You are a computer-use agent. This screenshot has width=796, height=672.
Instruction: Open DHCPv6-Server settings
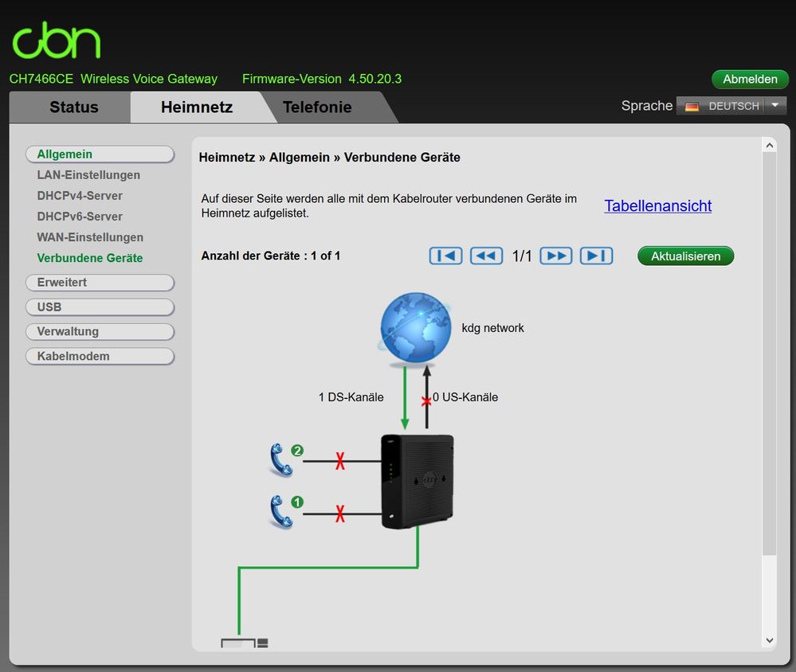pos(80,217)
